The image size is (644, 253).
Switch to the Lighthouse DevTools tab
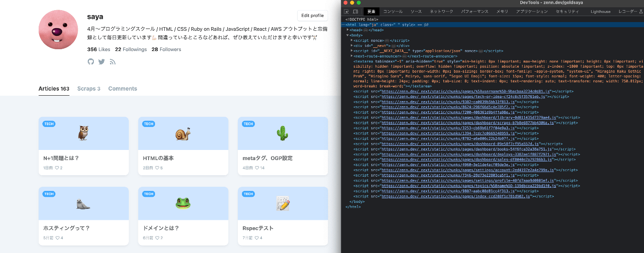[601, 11]
